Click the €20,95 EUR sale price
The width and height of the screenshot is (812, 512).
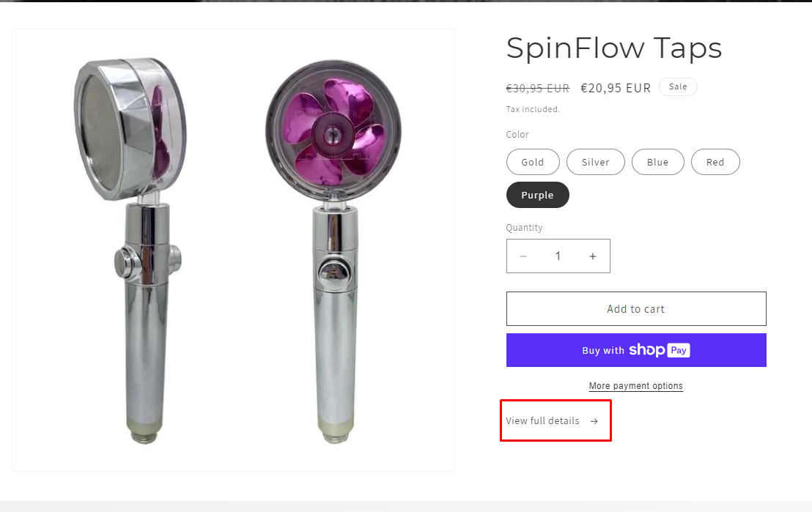[x=616, y=88]
